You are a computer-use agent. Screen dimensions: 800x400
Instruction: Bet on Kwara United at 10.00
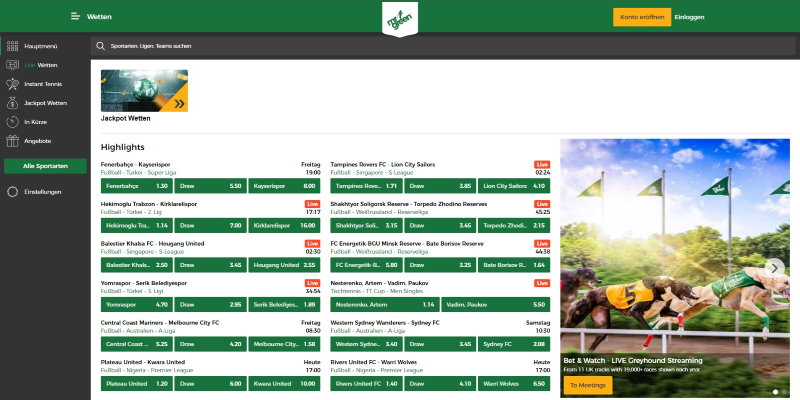click(284, 384)
